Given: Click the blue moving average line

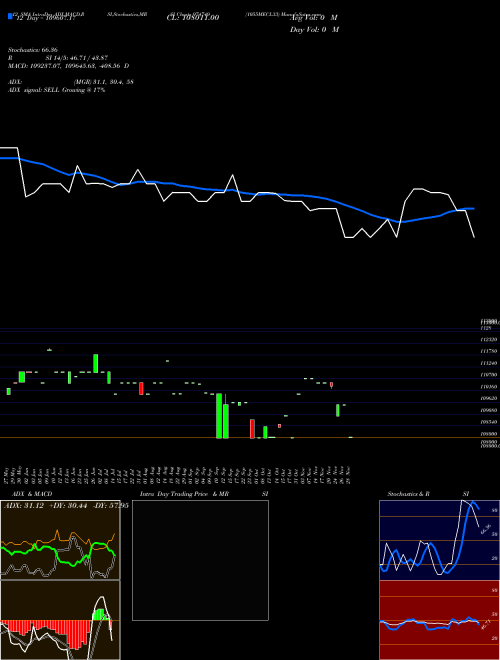Looking at the screenshot, I should coord(237,192).
